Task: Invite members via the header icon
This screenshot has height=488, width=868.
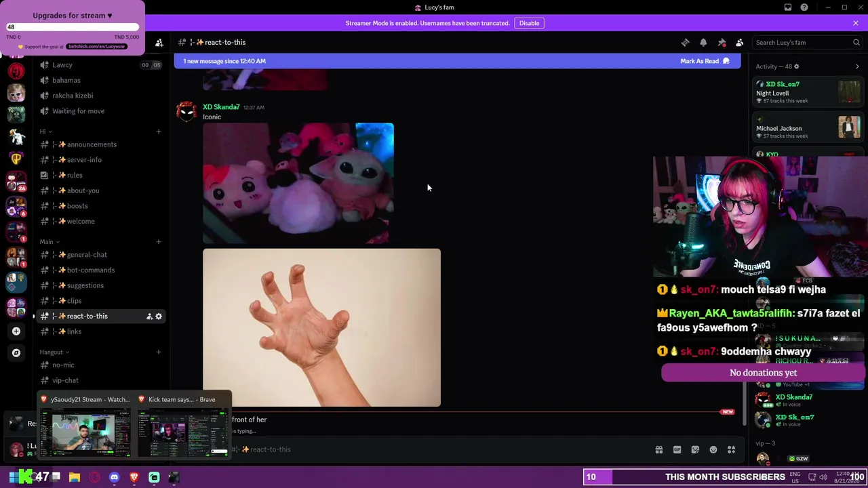Action: pyautogui.click(x=159, y=43)
